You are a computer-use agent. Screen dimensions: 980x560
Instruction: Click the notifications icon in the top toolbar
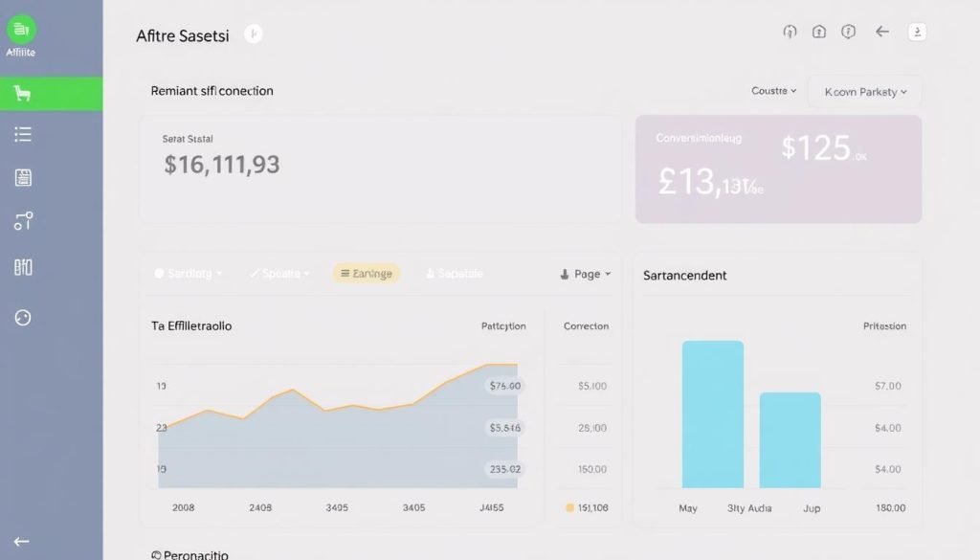[789, 32]
